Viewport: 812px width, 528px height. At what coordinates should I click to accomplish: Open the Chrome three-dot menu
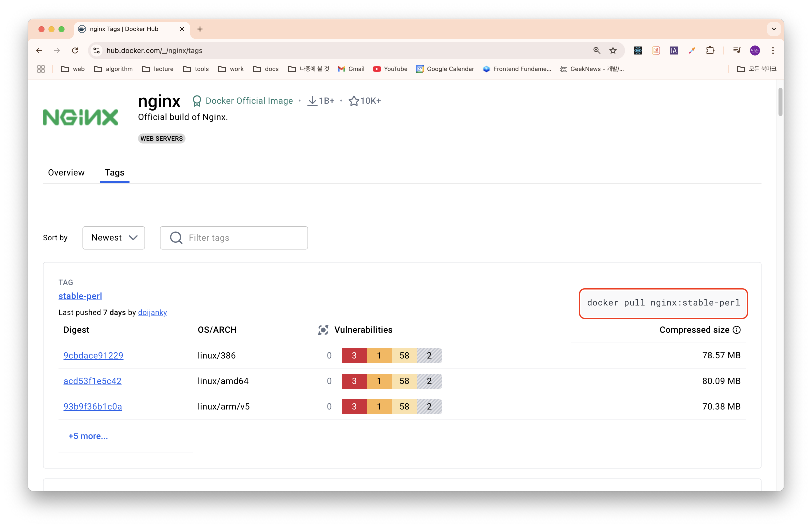(773, 50)
